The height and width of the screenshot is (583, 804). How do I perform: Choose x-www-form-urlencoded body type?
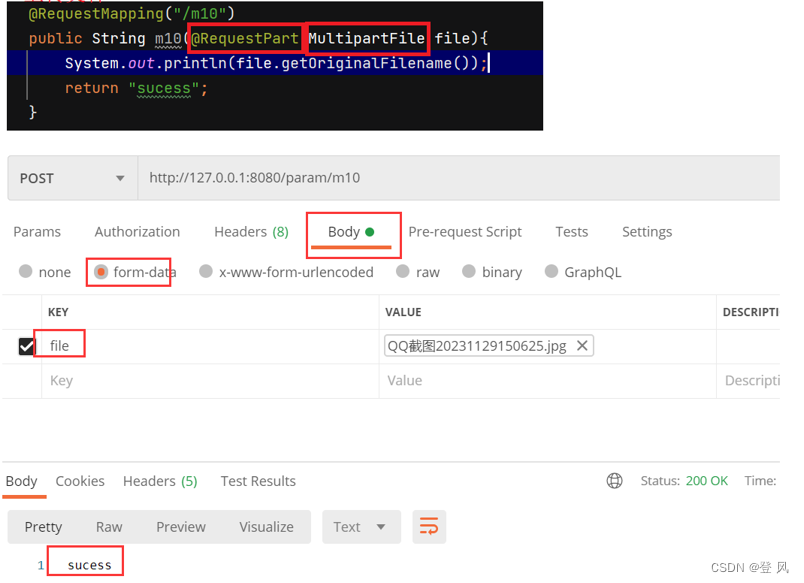click(206, 271)
